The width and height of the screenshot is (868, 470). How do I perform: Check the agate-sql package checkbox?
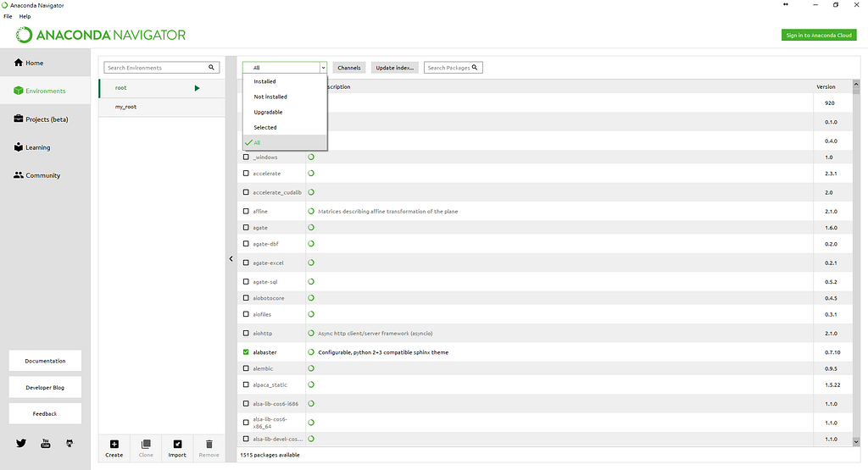(246, 281)
